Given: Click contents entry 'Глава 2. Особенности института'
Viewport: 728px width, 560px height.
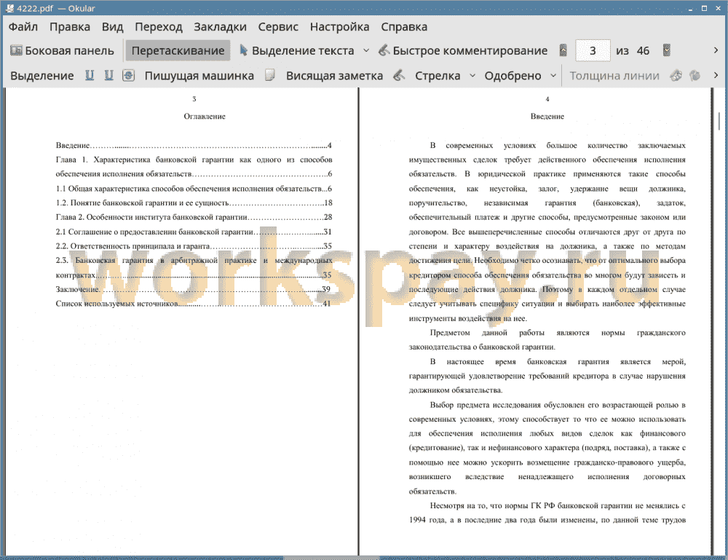Looking at the screenshot, I should pyautogui.click(x=194, y=217).
